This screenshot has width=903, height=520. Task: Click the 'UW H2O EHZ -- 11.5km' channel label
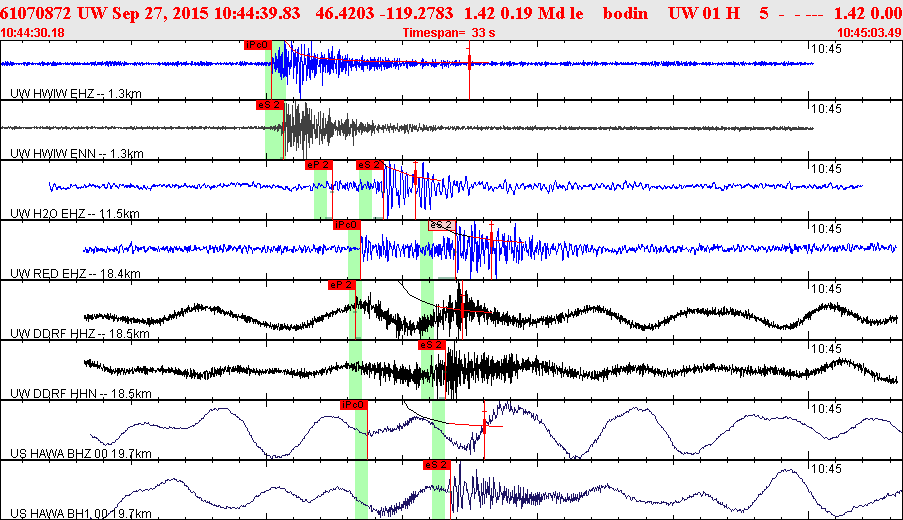75,213
